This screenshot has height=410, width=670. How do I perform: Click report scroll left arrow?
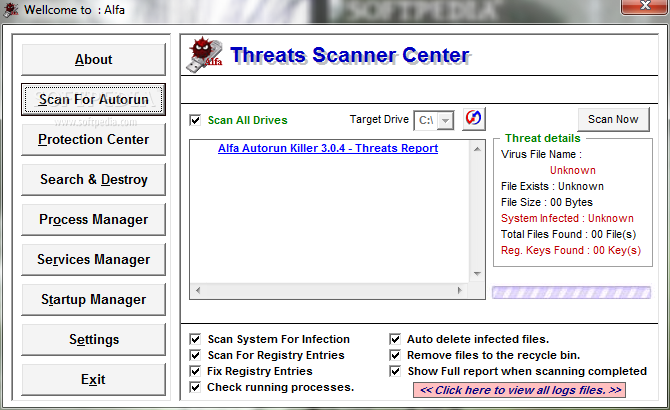pyautogui.click(x=198, y=290)
